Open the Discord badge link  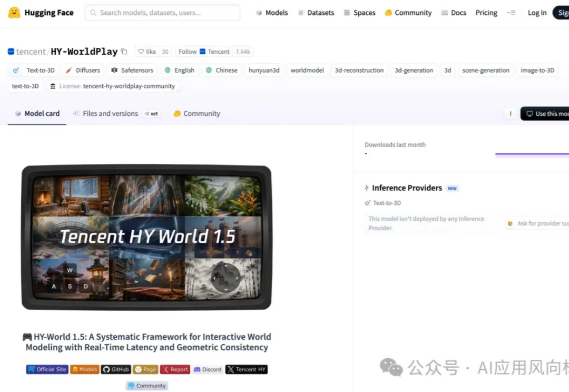pyautogui.click(x=208, y=369)
